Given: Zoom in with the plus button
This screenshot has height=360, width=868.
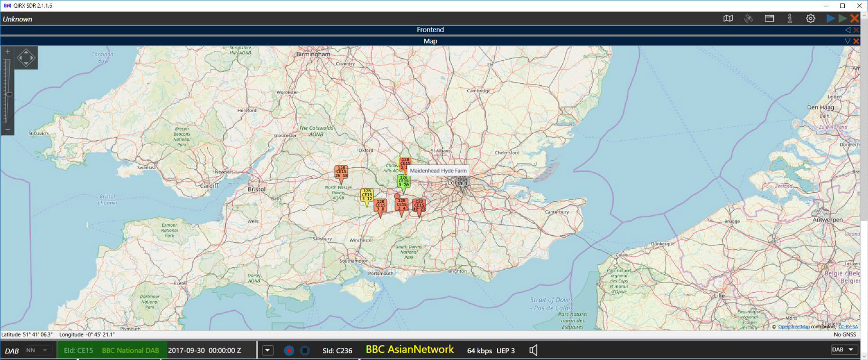Looking at the screenshot, I should coord(8,52).
